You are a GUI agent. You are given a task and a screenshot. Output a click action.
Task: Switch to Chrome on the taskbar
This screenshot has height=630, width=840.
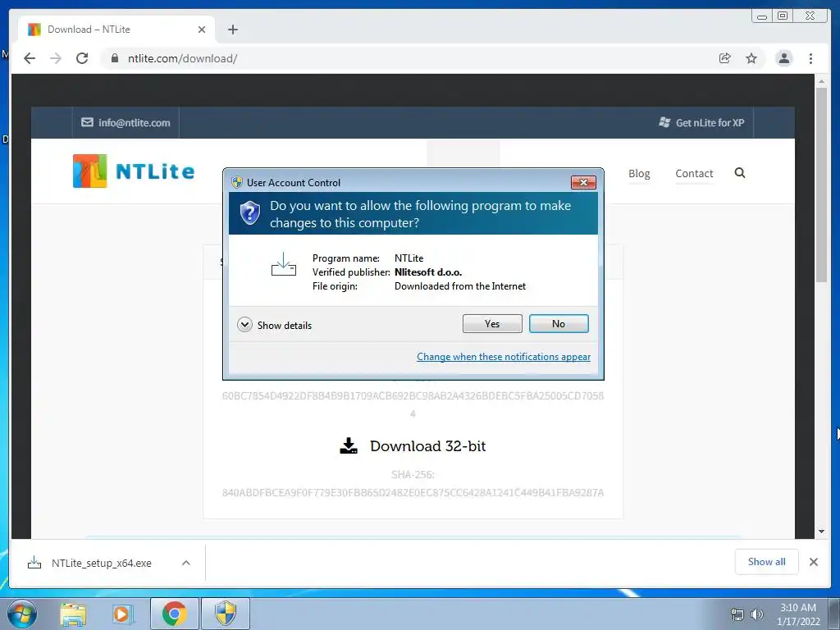[x=174, y=614]
